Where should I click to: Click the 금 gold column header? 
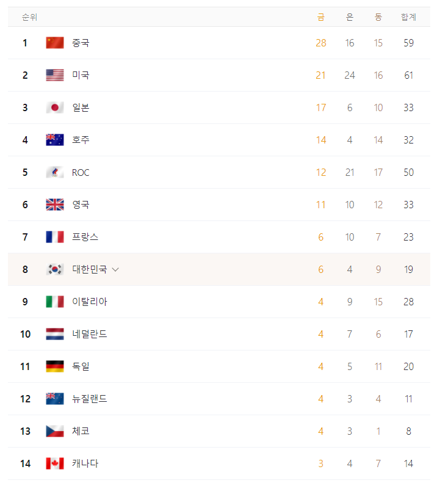321,17
